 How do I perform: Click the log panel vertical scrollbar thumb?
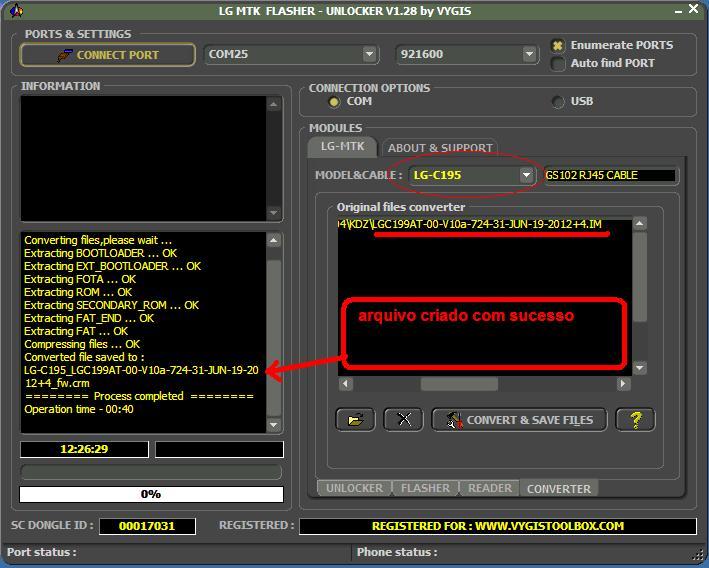click(274, 338)
